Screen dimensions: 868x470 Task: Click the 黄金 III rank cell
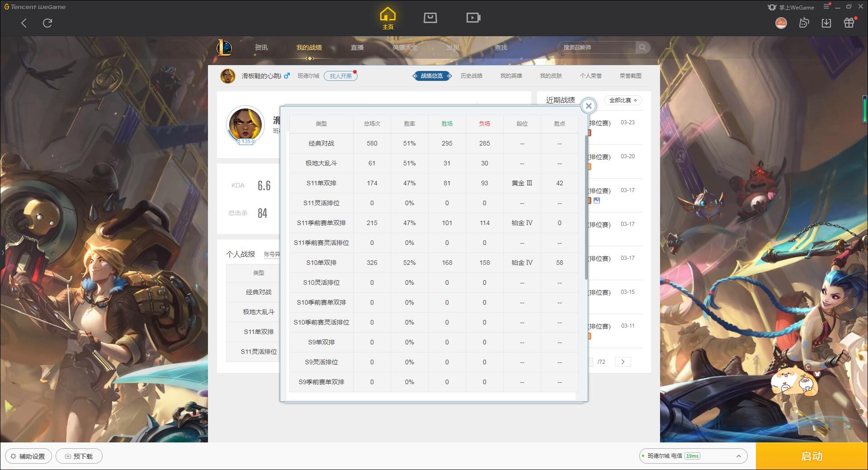click(x=522, y=183)
